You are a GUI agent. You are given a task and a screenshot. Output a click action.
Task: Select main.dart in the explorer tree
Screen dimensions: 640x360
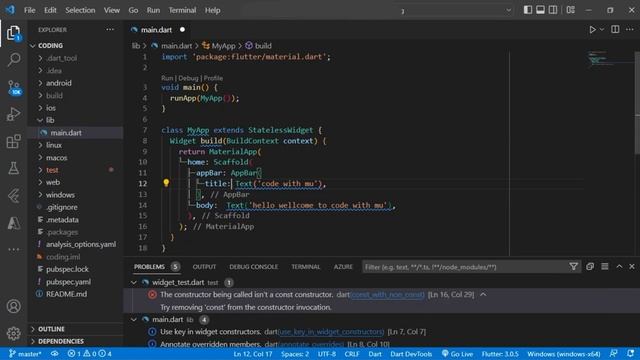pos(66,133)
